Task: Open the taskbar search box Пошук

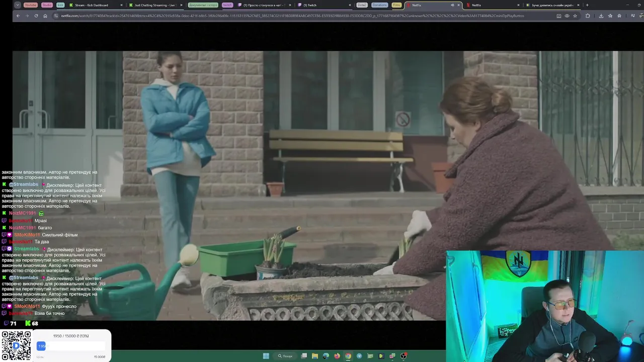Action: [x=285, y=356]
